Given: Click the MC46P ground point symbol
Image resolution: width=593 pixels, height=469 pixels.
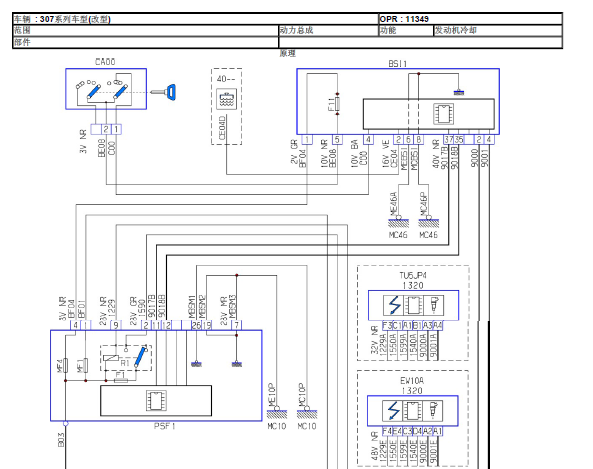Looking at the screenshot, I should [428, 222].
